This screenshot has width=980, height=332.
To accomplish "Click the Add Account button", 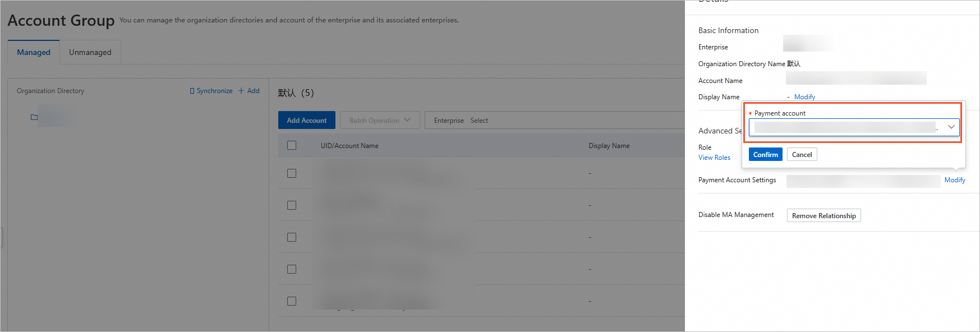I will pyautogui.click(x=307, y=120).
